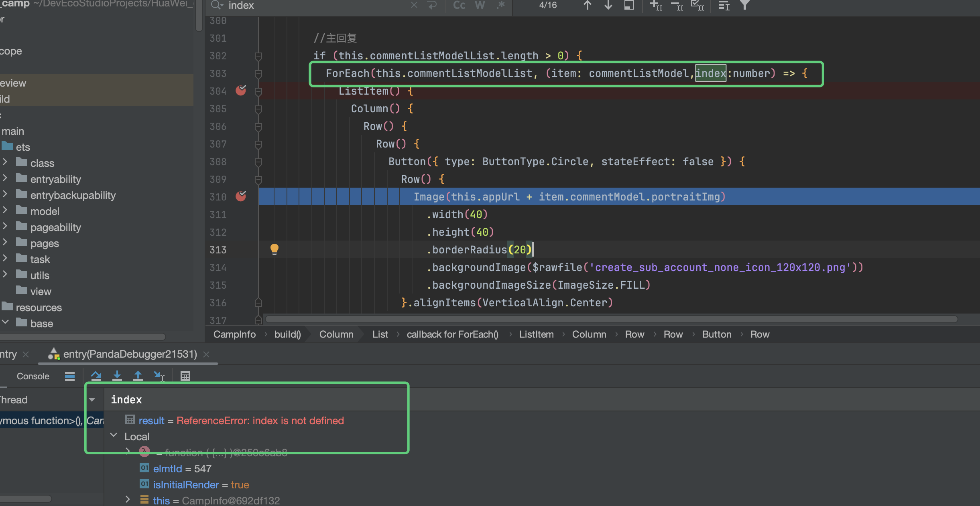This screenshot has height=506, width=980.
Task: Open the Console tab
Action: [33, 376]
